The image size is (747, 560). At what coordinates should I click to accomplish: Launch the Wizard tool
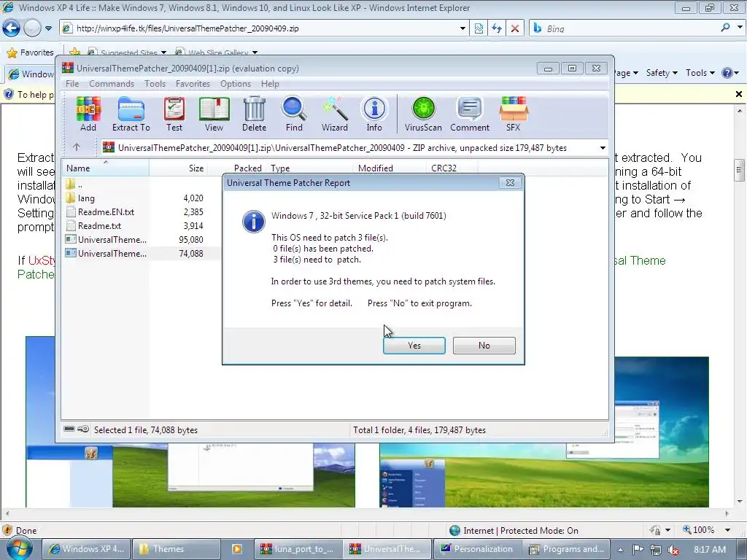pos(334,114)
